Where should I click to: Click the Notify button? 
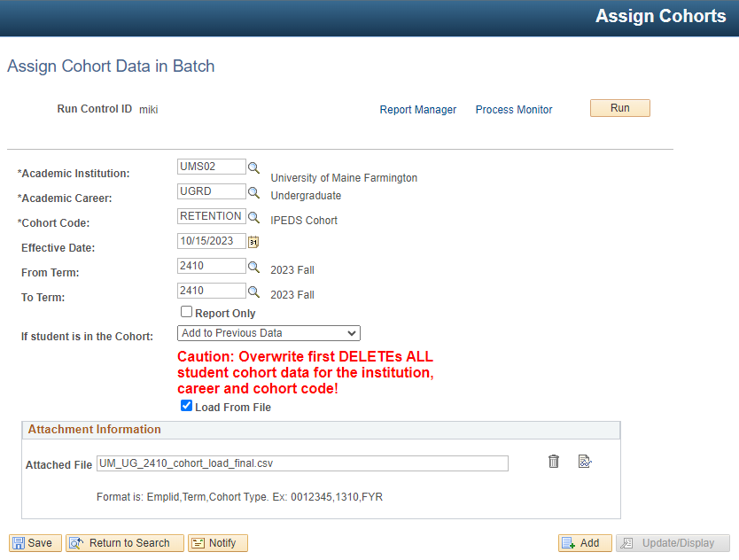218,543
